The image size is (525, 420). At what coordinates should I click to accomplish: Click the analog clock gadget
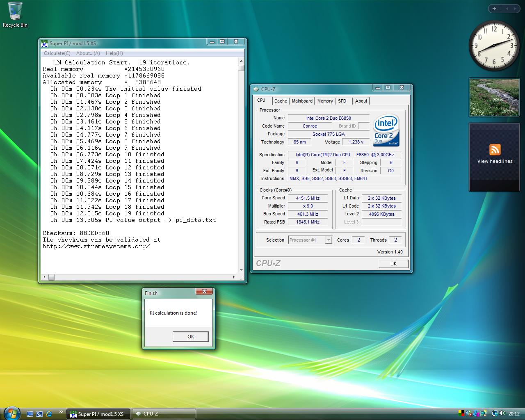pyautogui.click(x=494, y=46)
